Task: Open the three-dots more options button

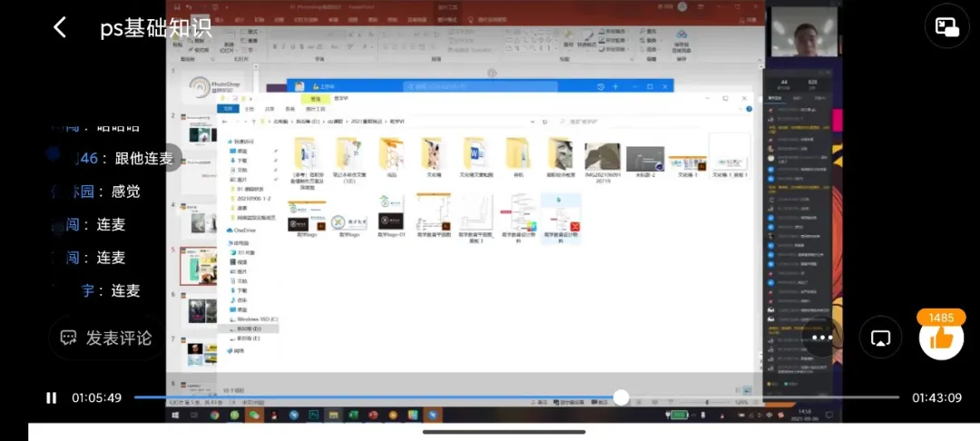Action: coord(822,338)
